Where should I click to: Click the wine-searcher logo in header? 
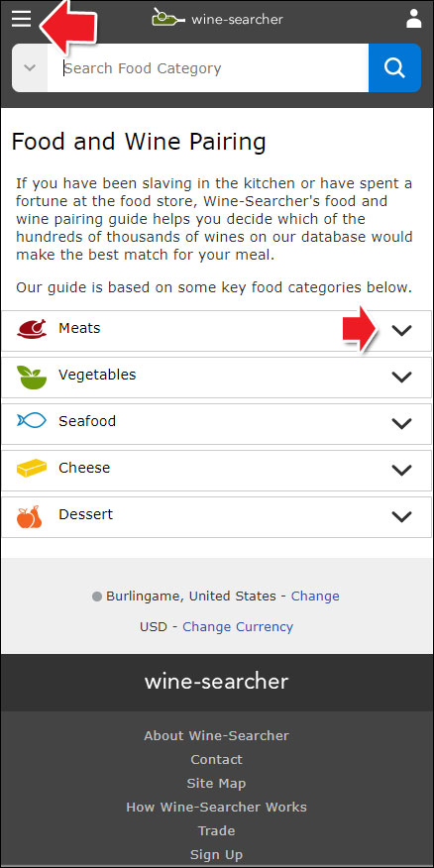(x=218, y=18)
